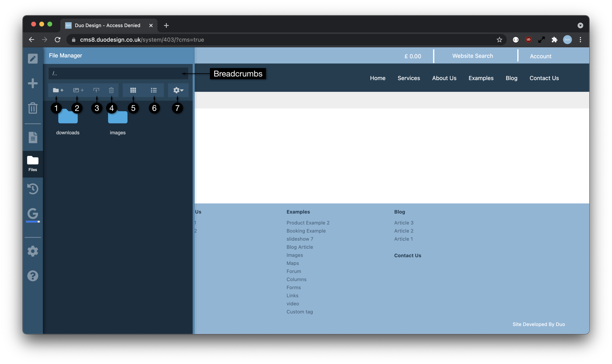Open help via the question mark icon
The image size is (612, 364).
[x=33, y=276]
